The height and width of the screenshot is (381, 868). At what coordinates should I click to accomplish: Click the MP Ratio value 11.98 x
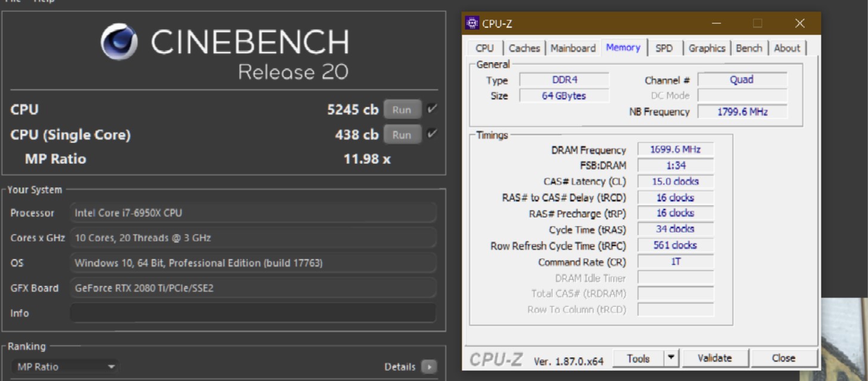[367, 159]
